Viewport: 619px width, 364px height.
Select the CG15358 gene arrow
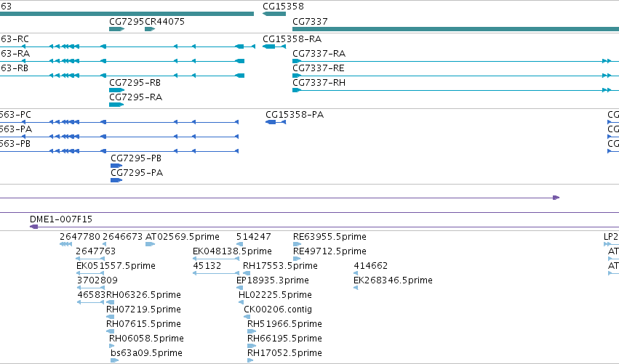[274, 15]
